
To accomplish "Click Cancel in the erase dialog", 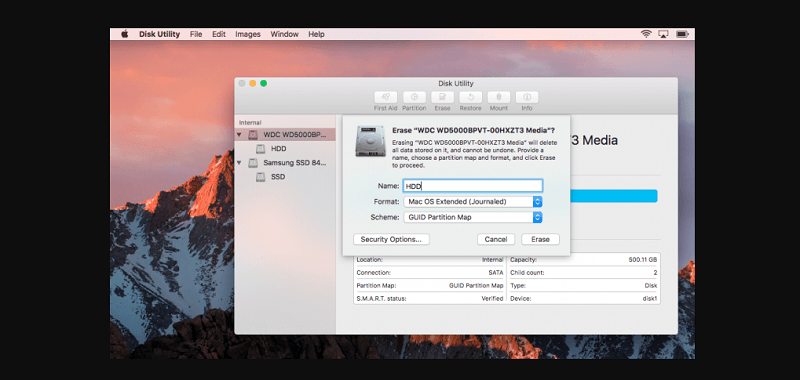I will (x=496, y=239).
